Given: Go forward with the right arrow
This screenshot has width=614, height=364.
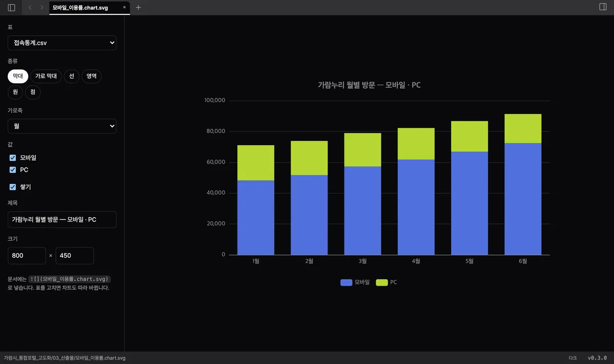Looking at the screenshot, I should click(42, 8).
